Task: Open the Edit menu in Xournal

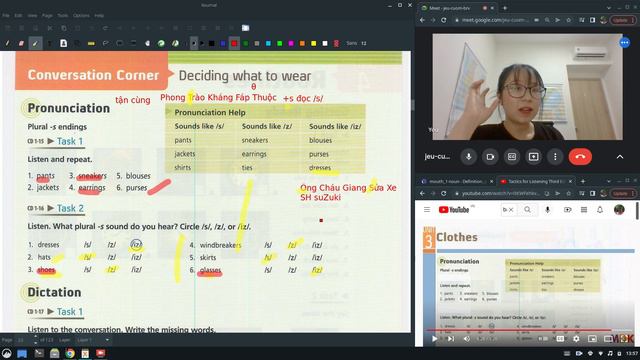Action: click(18, 16)
